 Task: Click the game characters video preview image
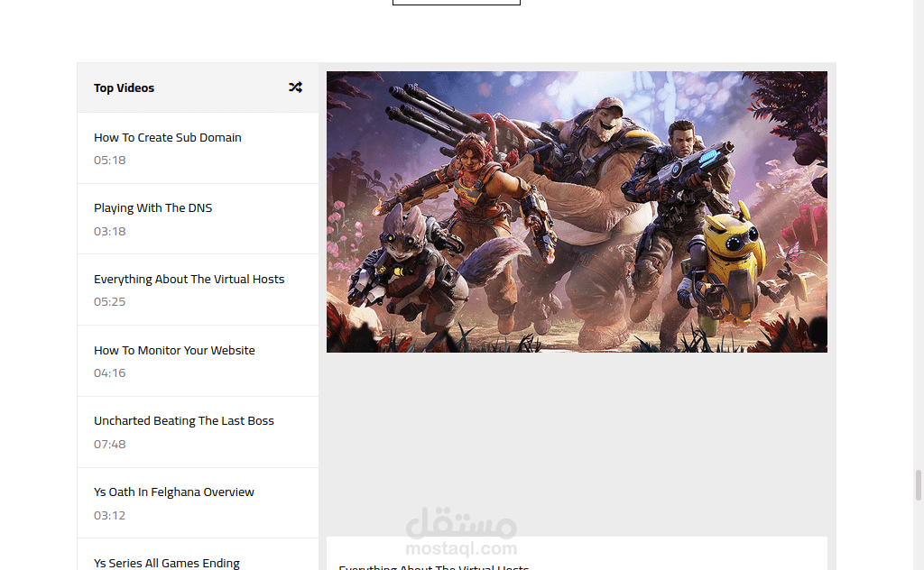(577, 212)
